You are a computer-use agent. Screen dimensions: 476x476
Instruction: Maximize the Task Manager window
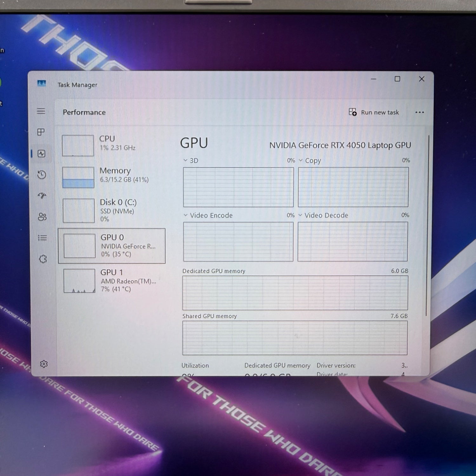point(397,79)
